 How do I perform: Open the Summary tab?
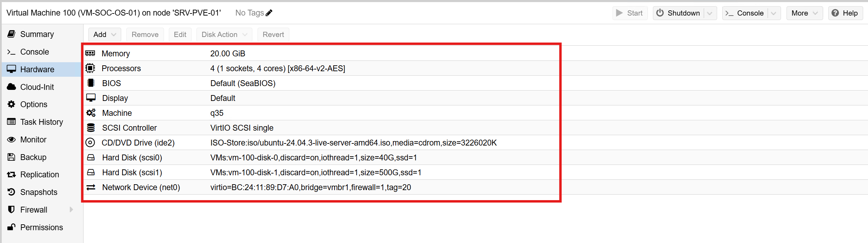37,34
